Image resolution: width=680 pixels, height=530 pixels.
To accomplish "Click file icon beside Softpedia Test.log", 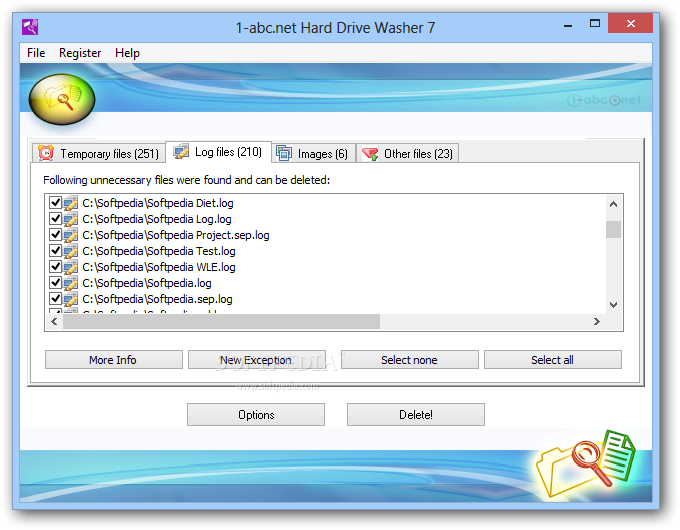I will 70,252.
